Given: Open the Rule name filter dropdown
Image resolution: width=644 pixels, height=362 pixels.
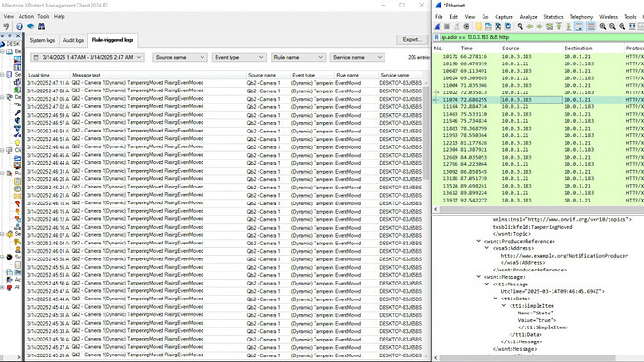Looking at the screenshot, I should coord(298,57).
